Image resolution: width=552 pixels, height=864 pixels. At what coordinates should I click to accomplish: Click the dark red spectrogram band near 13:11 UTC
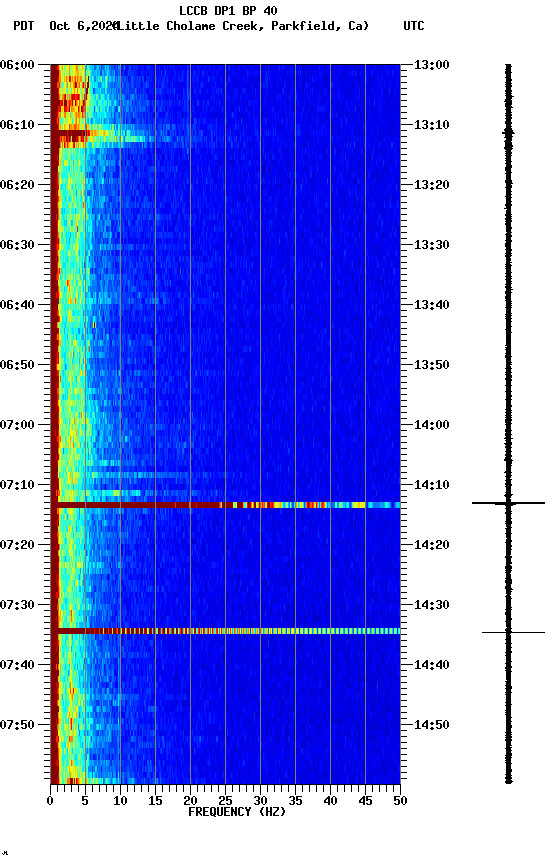coord(69,133)
